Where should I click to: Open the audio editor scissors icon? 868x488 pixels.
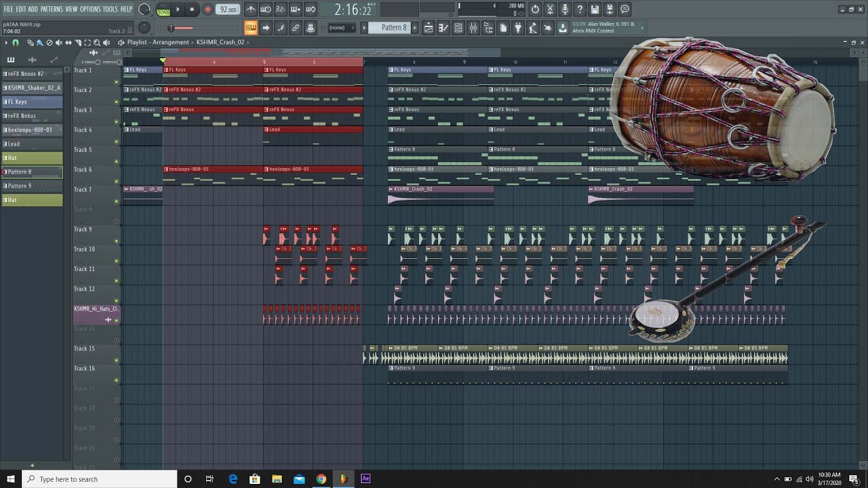tap(550, 9)
